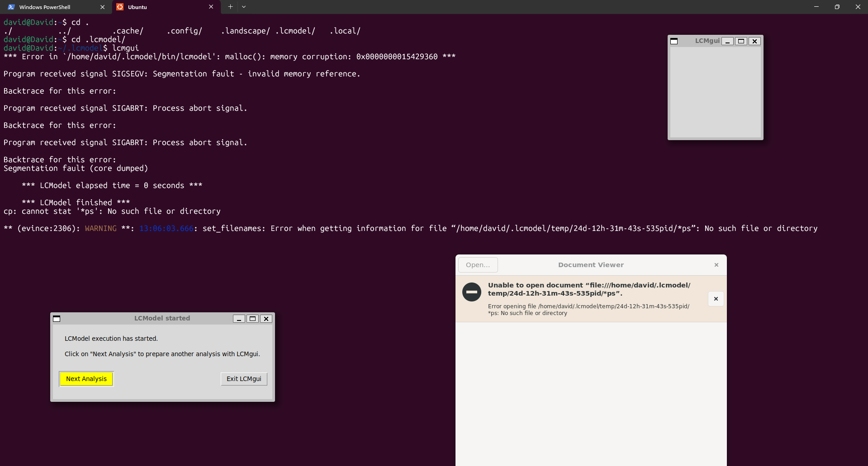Open a new terminal tab
This screenshot has width=868, height=466.
(230, 7)
